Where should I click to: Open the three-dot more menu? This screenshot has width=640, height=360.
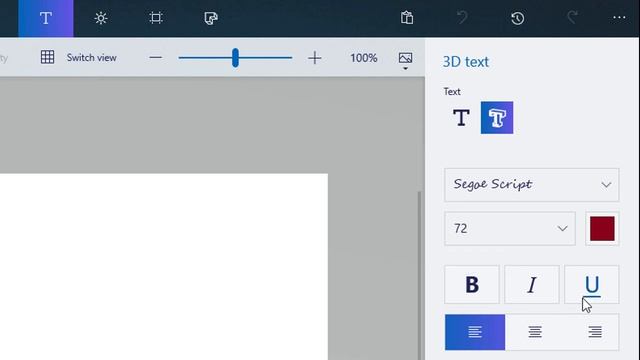point(619,18)
